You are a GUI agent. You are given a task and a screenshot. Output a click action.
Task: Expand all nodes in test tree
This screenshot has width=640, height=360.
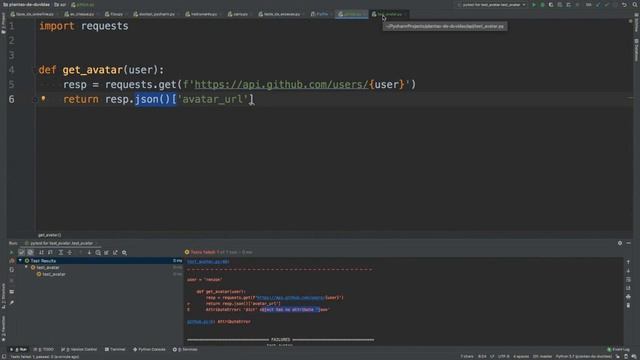(61, 253)
